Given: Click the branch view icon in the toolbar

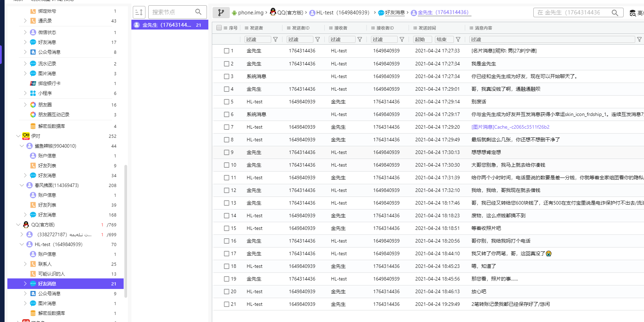Looking at the screenshot, I should tap(221, 13).
